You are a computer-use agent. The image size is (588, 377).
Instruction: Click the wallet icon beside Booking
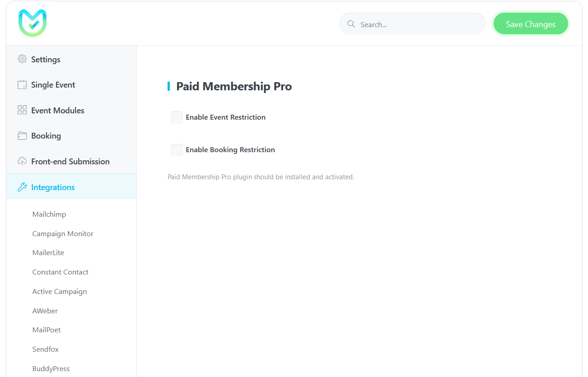tap(22, 136)
